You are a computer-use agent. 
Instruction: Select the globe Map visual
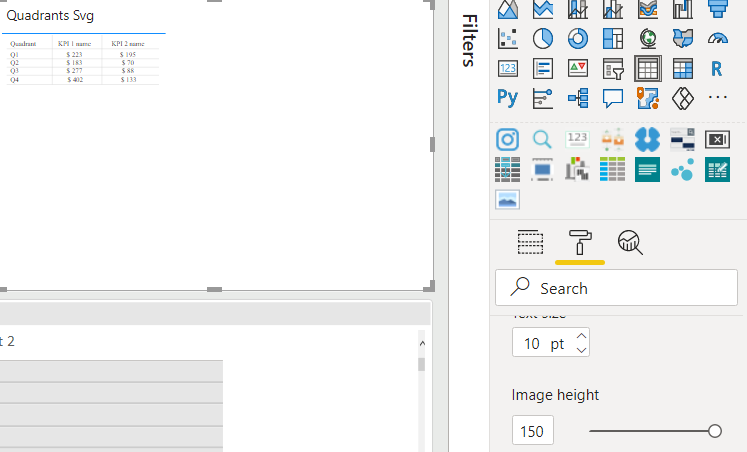pyautogui.click(x=648, y=39)
